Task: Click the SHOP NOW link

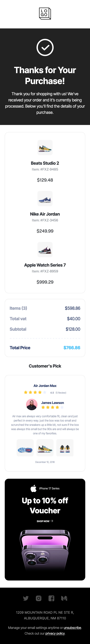Action: coord(43,521)
